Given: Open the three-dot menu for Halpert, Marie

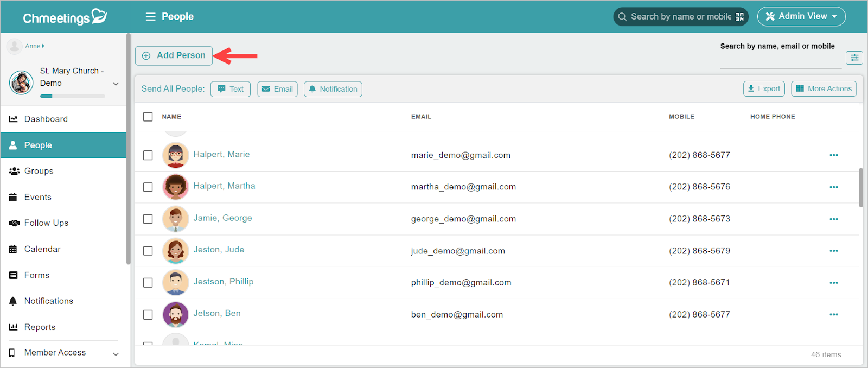Looking at the screenshot, I should pos(834,155).
